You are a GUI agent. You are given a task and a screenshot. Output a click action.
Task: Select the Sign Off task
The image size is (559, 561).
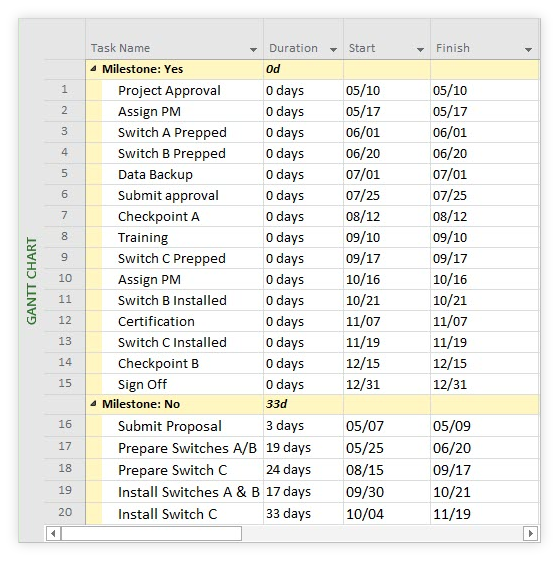pyautogui.click(x=142, y=385)
